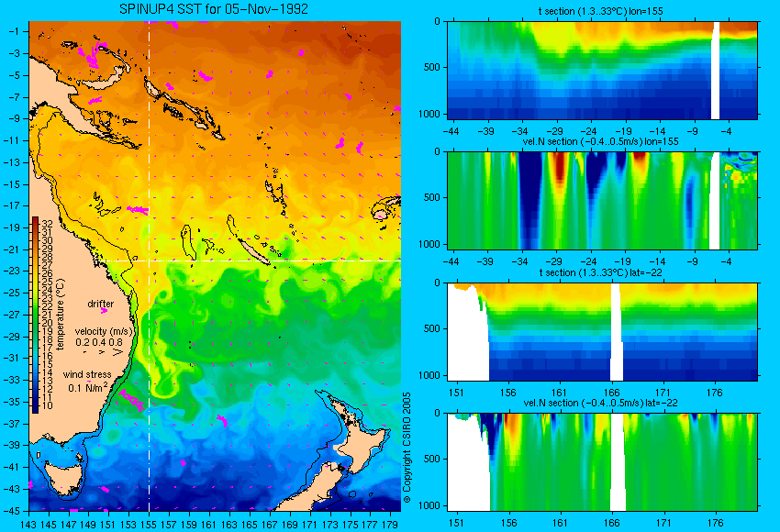The image size is (780, 532).
Task: Click the -24 tick under the lon=155 velocity section
Action: click(x=588, y=261)
